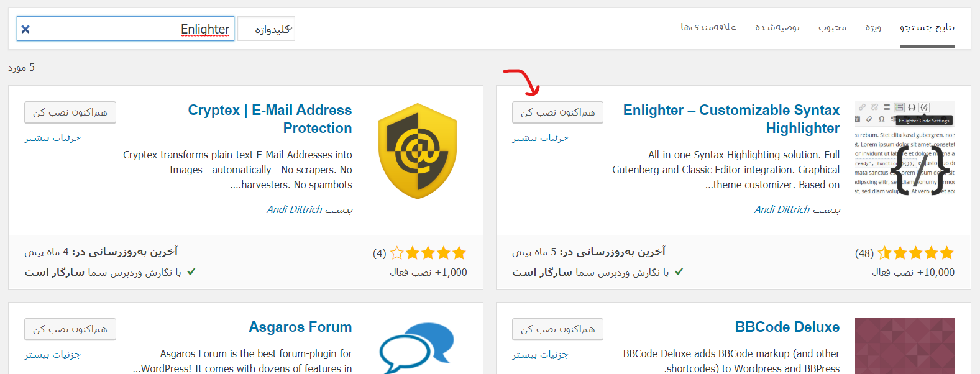The image size is (980, 374).
Task: Switch to the ویژه tab
Action: [873, 27]
